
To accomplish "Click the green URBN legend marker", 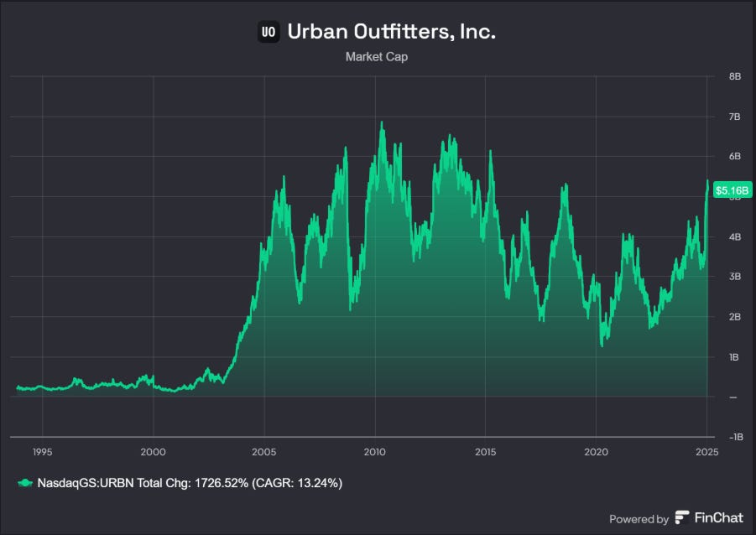I will coord(25,483).
